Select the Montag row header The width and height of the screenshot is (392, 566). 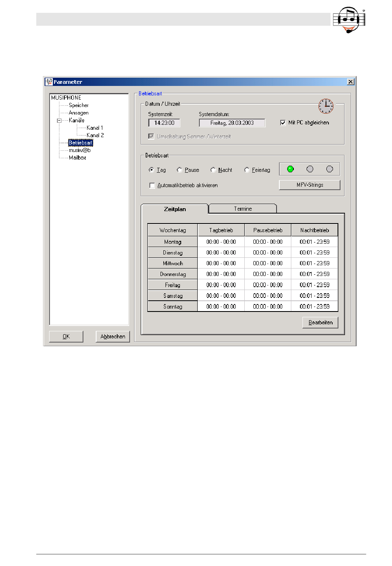pyautogui.click(x=173, y=242)
